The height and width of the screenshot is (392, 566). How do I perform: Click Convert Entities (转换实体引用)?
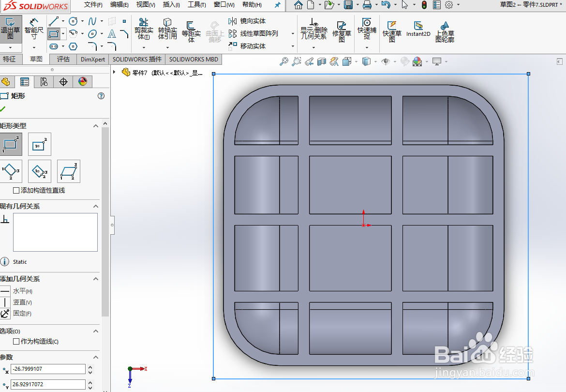[168, 29]
